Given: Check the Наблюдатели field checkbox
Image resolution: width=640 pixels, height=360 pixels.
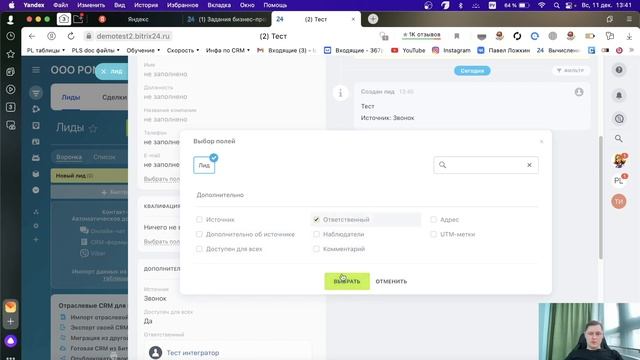Looking at the screenshot, I should (x=316, y=234).
